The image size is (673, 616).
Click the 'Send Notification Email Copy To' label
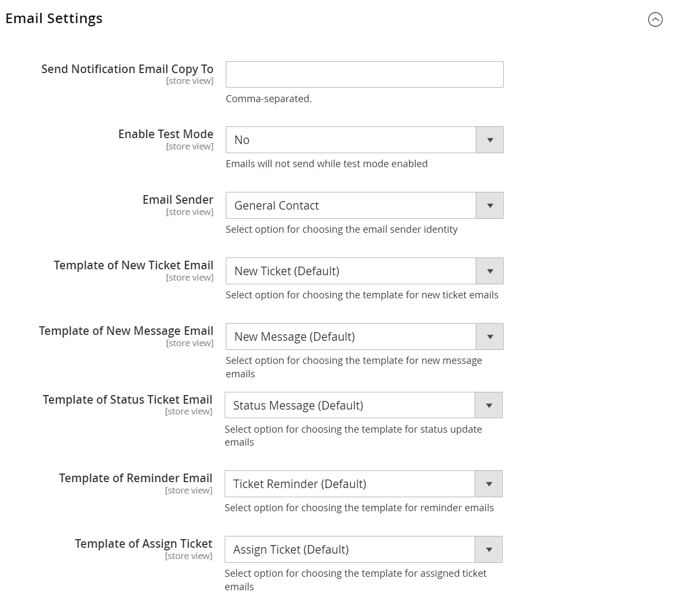(127, 69)
